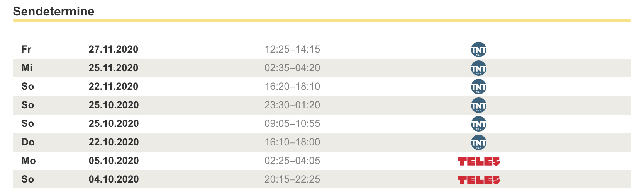Image resolution: width=644 pixels, height=188 pixels.
Task: Click the Sendetermine heading
Action: coord(54,11)
